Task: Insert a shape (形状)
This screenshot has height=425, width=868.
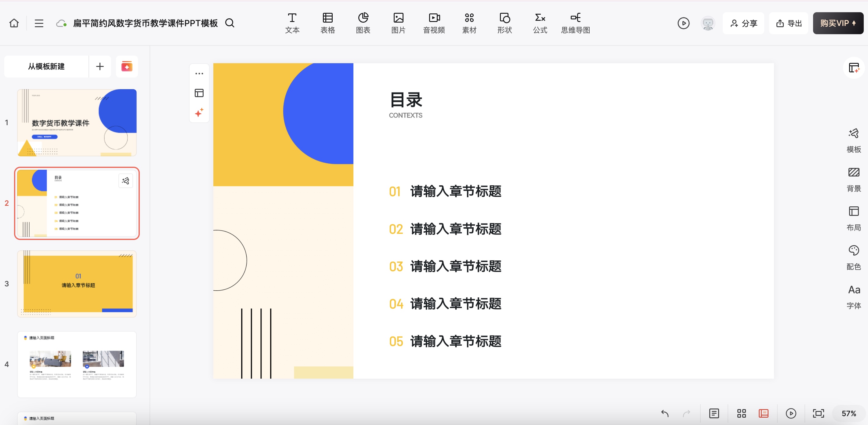Action: (x=505, y=23)
